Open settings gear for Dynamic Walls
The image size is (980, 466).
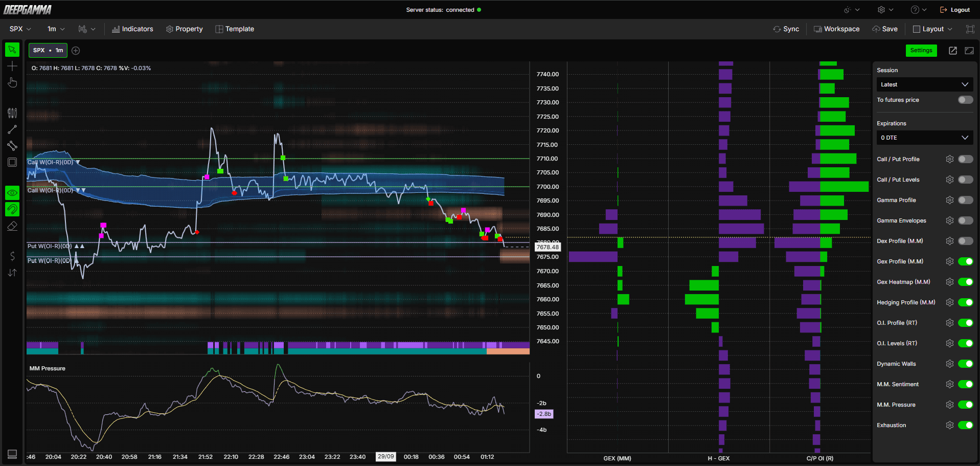(950, 364)
